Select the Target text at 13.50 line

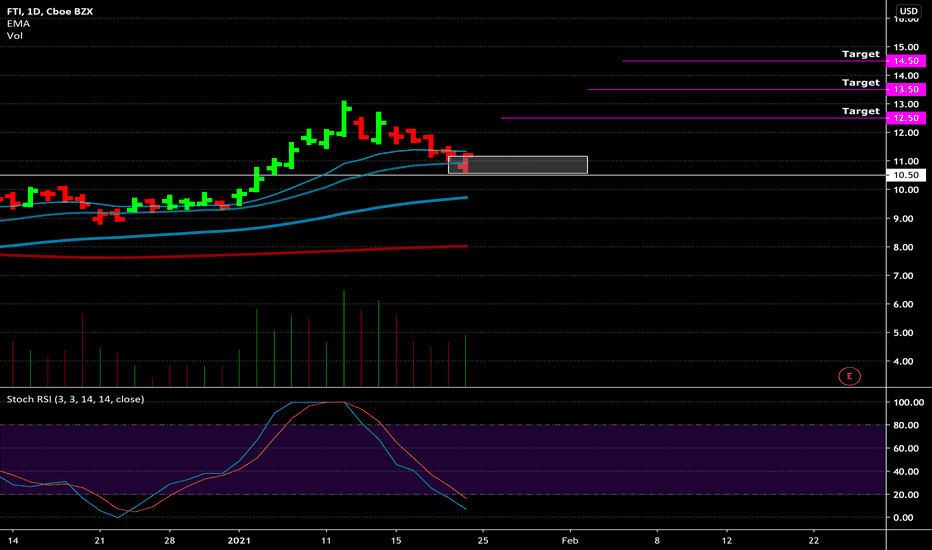coord(861,83)
